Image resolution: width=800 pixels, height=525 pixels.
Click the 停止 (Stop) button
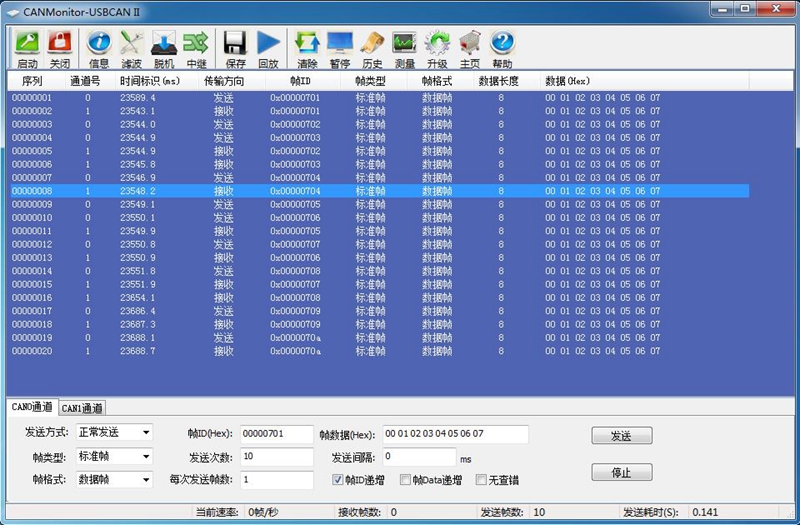pyautogui.click(x=620, y=472)
